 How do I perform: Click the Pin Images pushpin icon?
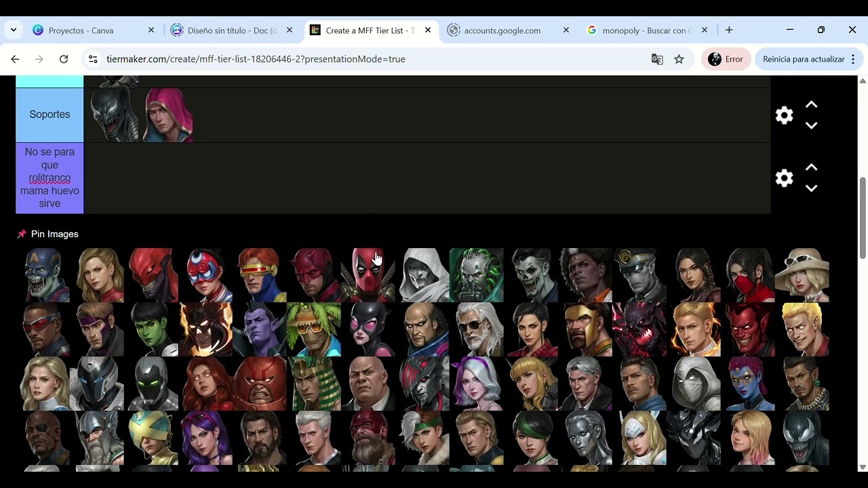point(22,234)
